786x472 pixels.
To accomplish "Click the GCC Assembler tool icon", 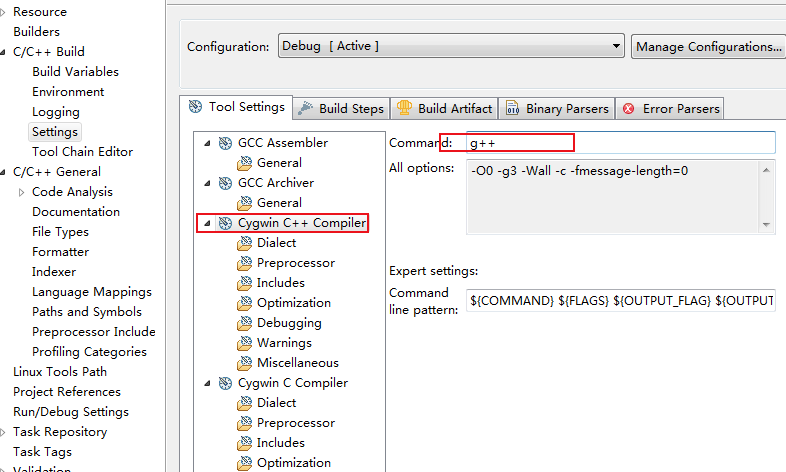I will click(225, 143).
